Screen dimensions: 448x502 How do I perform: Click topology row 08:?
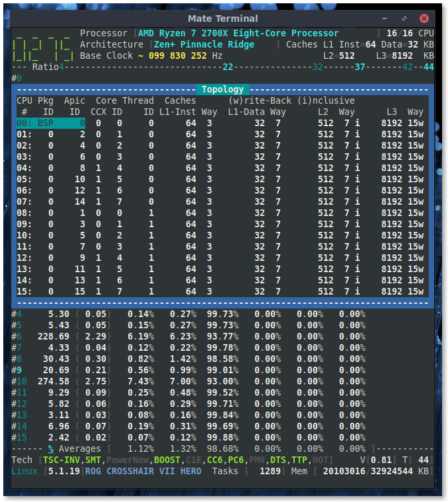(220, 213)
